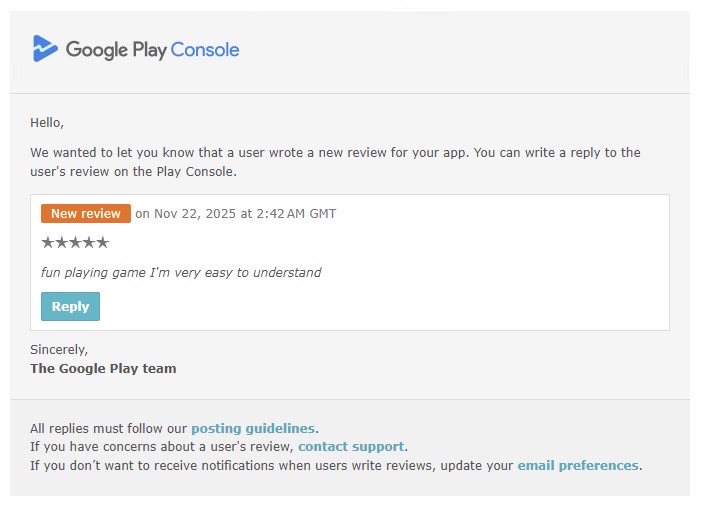Click the "If you have concerns" footer text
This screenshot has height=513, width=713.
click(162, 447)
